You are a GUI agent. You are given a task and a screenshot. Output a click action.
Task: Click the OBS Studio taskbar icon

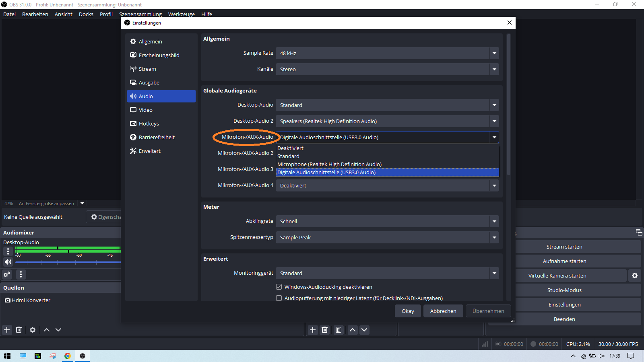83,356
